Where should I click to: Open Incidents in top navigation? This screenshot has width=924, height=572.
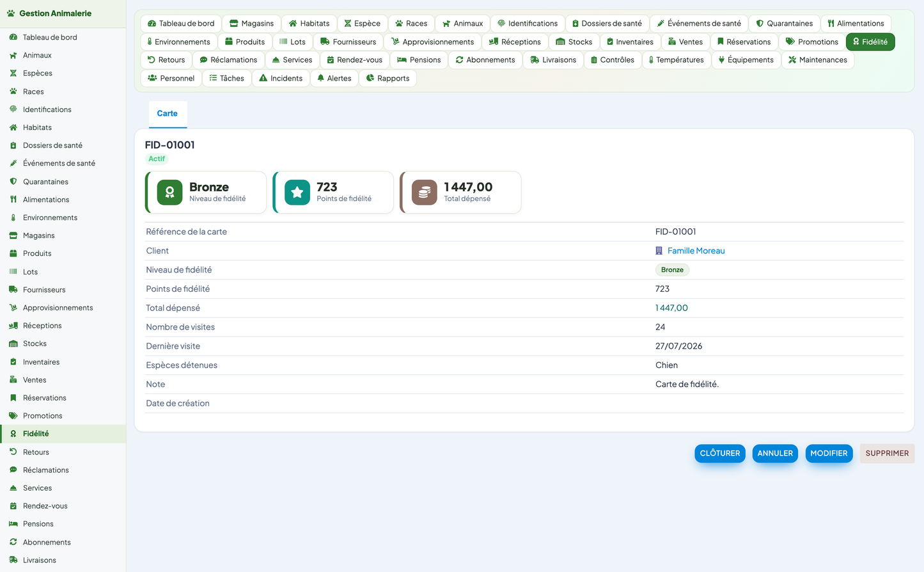point(281,78)
